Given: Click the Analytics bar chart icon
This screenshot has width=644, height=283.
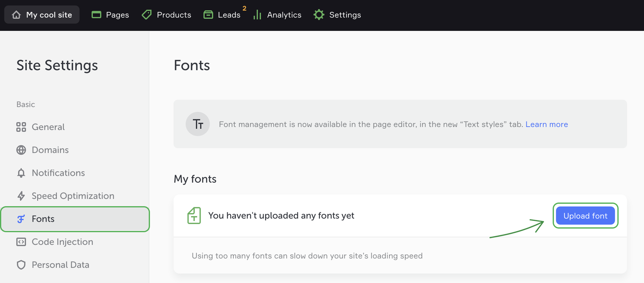Looking at the screenshot, I should click(x=257, y=15).
